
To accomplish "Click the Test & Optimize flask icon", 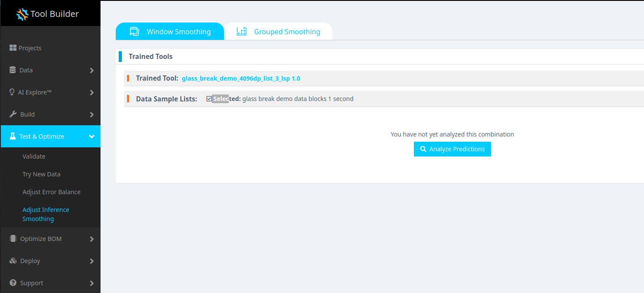I will coord(13,137).
